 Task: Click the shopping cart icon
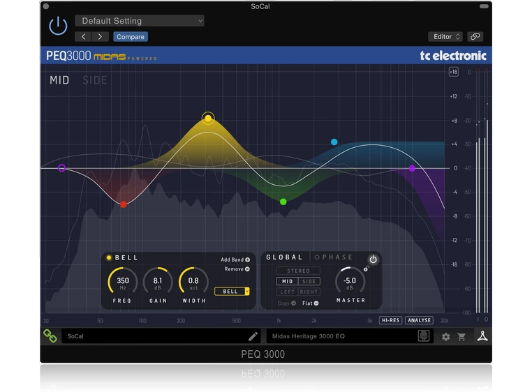[461, 337]
